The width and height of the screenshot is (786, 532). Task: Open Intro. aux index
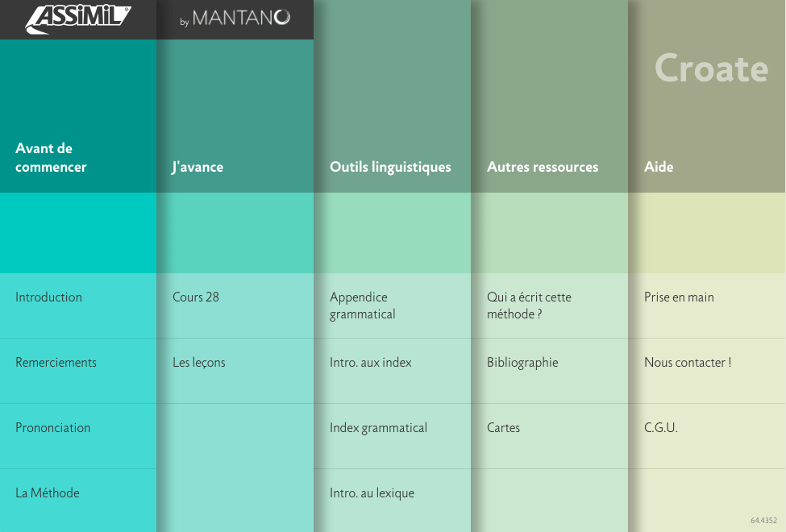pos(371,363)
